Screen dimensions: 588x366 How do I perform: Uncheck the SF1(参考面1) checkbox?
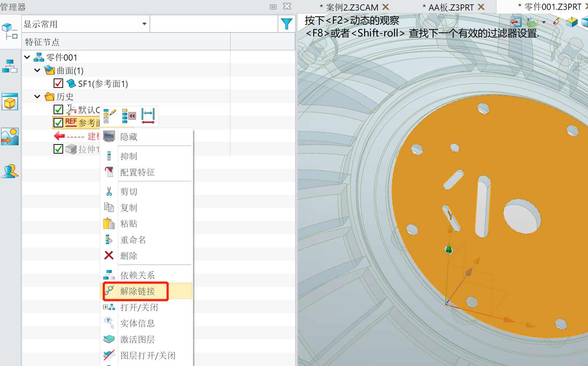(58, 84)
